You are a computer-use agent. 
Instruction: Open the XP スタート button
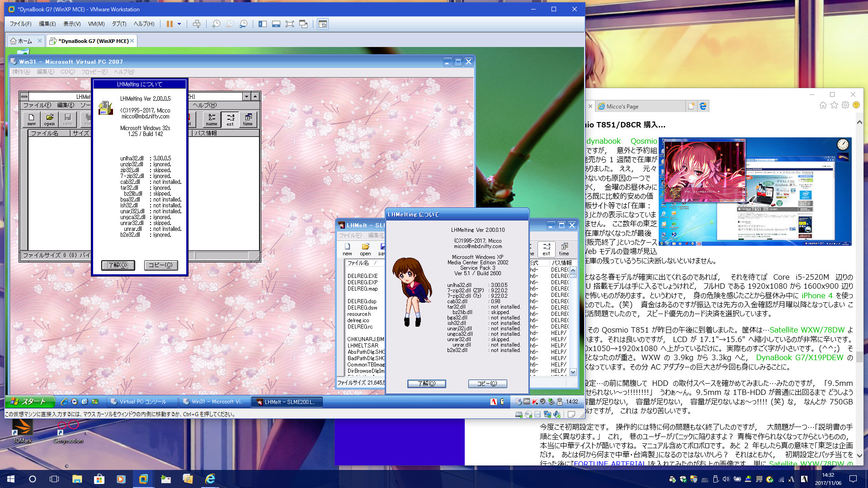click(30, 402)
